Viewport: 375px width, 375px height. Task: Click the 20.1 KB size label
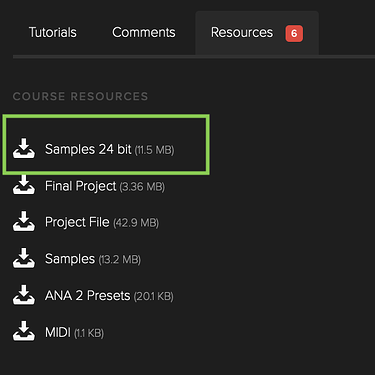153,296
